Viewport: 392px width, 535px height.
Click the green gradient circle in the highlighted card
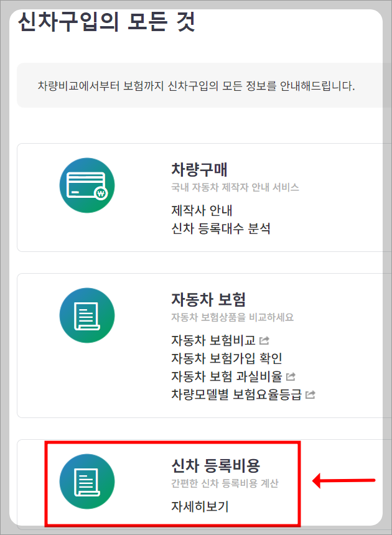(x=87, y=481)
